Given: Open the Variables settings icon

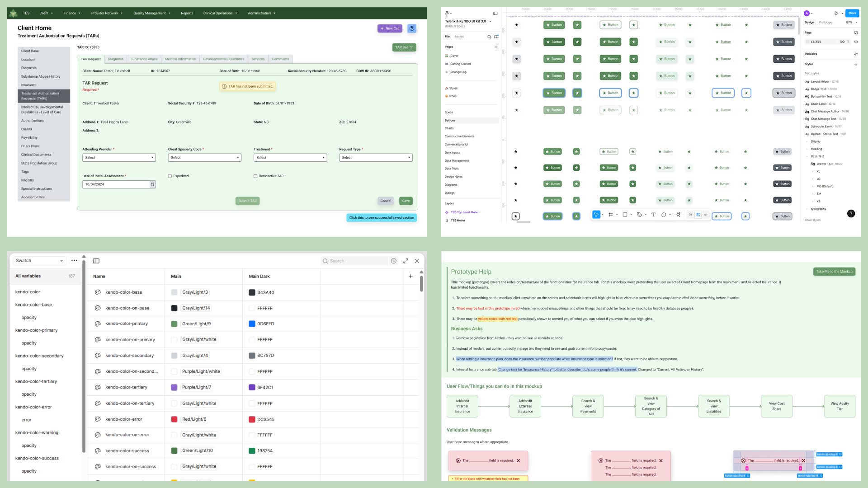Looking at the screenshot, I should coord(856,54).
